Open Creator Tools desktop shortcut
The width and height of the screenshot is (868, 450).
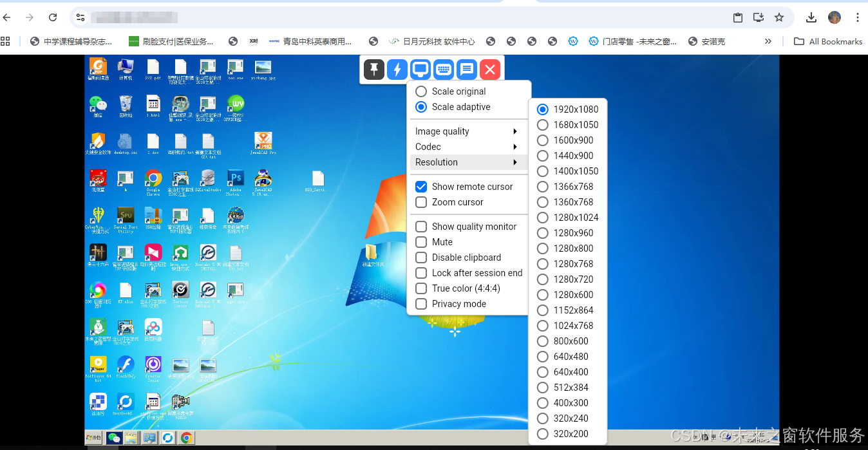tap(153, 370)
